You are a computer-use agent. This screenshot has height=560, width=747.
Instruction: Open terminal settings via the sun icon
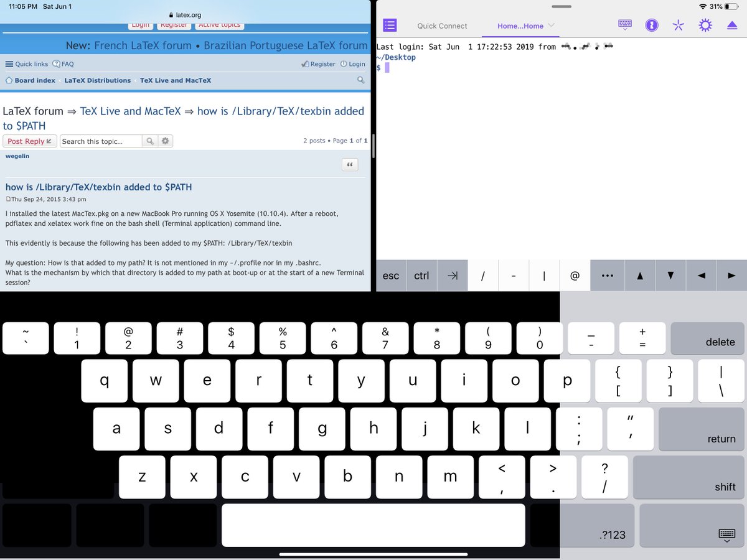(705, 25)
